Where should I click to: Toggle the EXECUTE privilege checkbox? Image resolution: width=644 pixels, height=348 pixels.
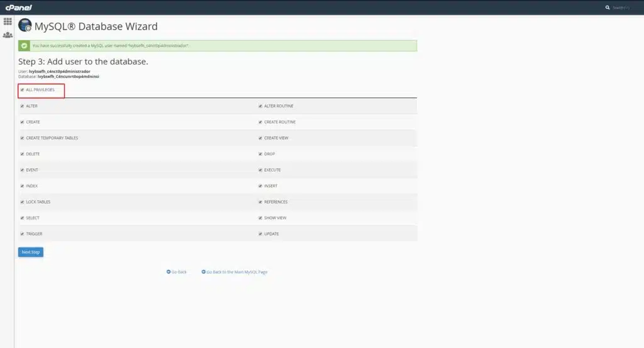pyautogui.click(x=260, y=170)
